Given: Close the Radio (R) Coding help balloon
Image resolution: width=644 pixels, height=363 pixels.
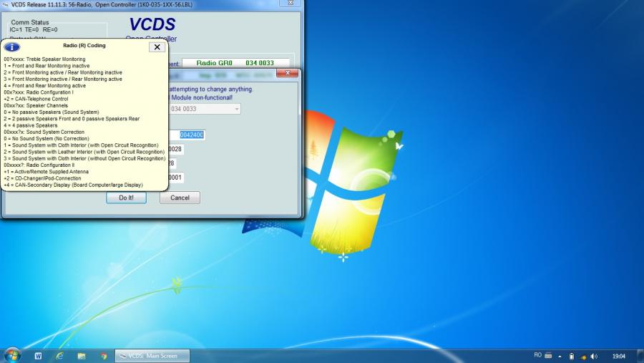Looking at the screenshot, I should pos(157,47).
